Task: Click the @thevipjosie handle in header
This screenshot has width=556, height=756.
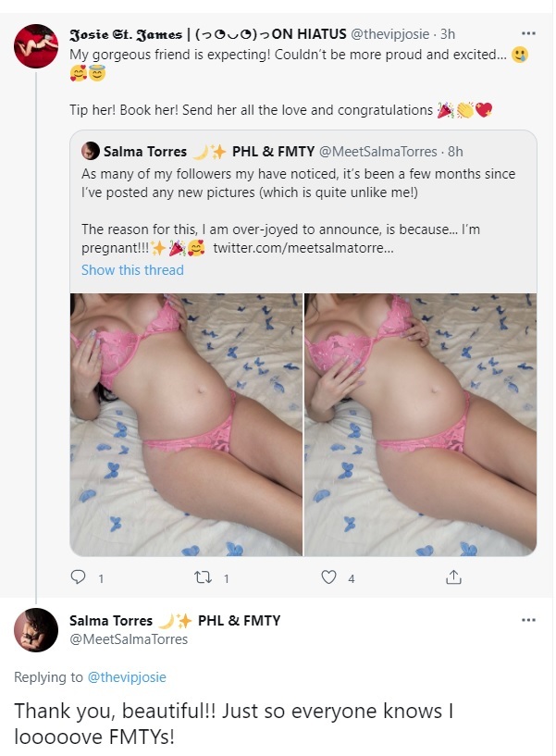Action: pos(392,33)
